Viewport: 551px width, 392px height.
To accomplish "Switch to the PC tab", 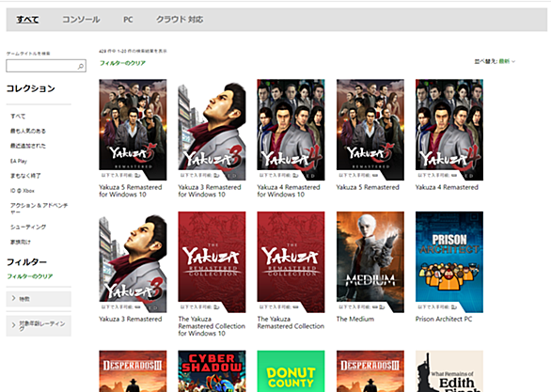I will pos(128,20).
